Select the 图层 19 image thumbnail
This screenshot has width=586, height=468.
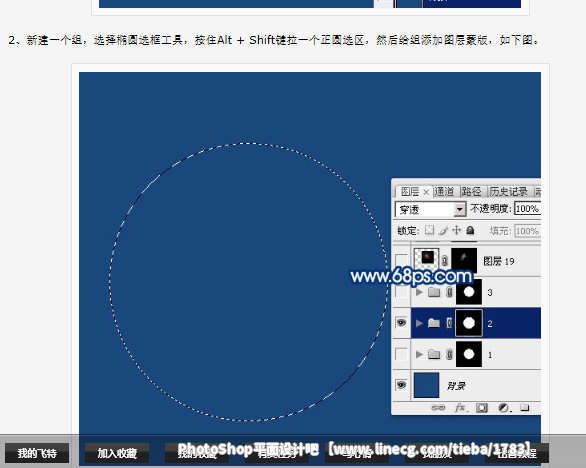(426, 259)
